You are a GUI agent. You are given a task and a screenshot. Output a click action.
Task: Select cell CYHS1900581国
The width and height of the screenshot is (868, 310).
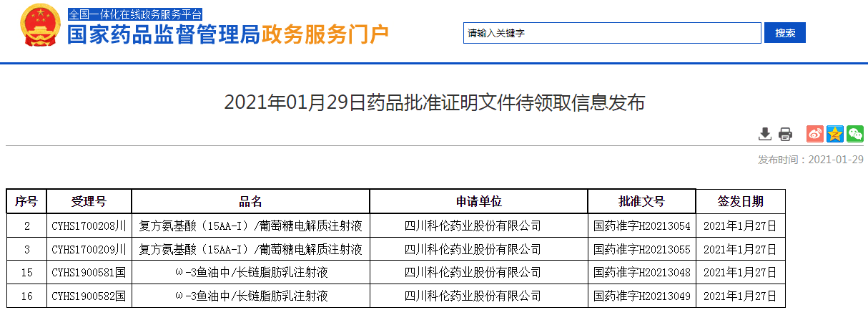[89, 272]
